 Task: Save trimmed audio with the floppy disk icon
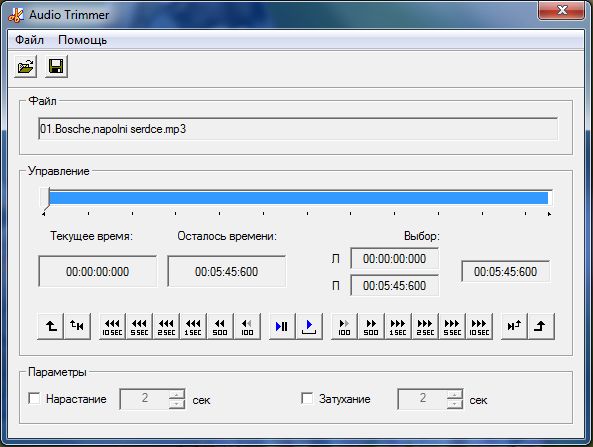(x=56, y=67)
